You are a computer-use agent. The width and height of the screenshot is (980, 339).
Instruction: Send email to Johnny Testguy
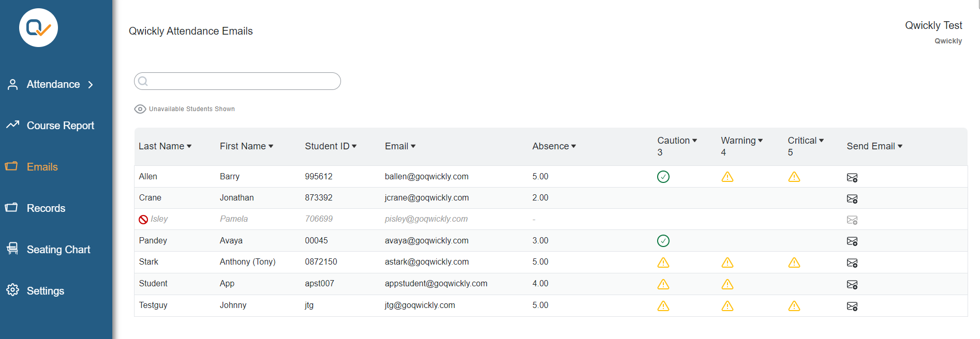(852, 306)
